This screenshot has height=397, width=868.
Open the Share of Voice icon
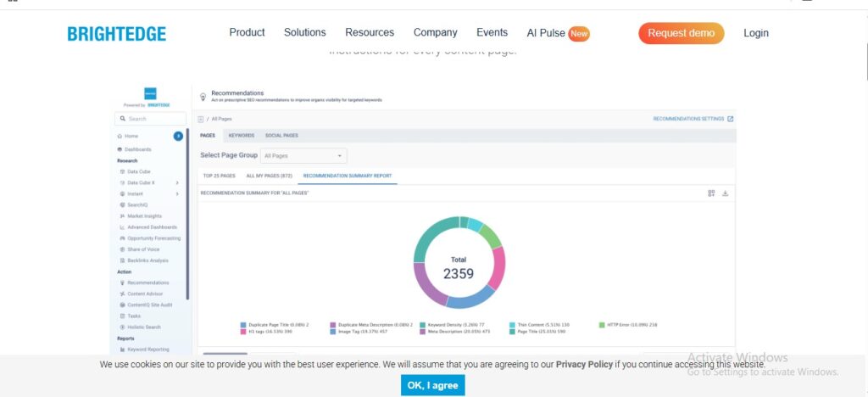(122, 249)
